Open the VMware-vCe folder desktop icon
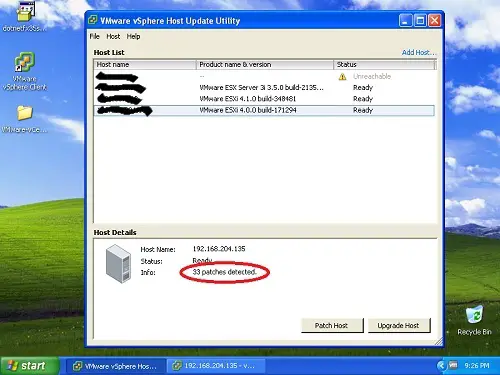Screen dimensions: 500x375 [x=25, y=119]
